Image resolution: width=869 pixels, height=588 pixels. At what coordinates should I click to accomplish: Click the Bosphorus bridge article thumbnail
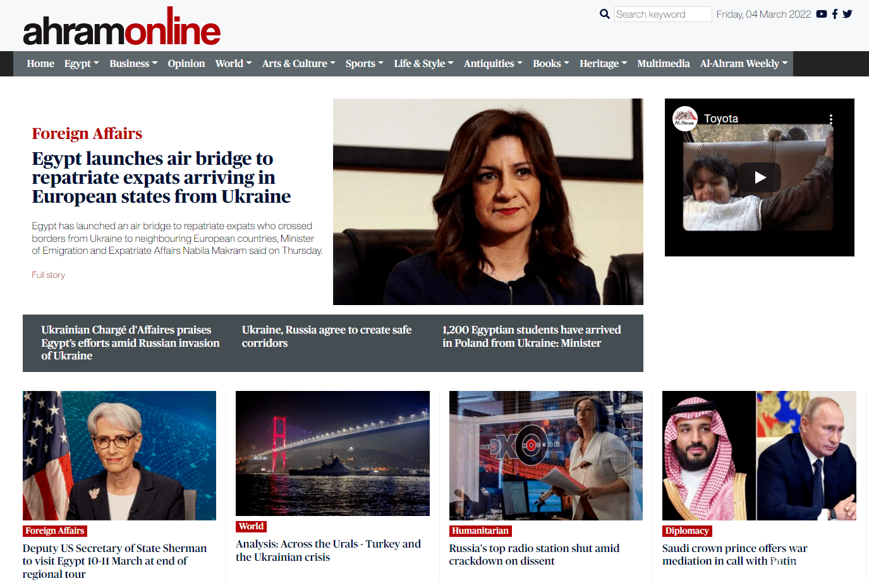coord(332,453)
